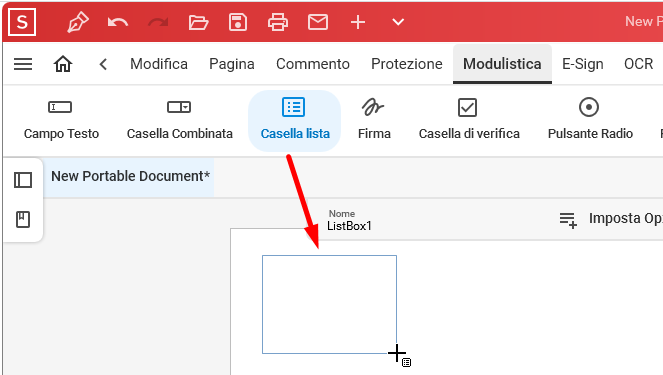
Task: Expand the quick access toolbar chevron
Action: [x=398, y=22]
